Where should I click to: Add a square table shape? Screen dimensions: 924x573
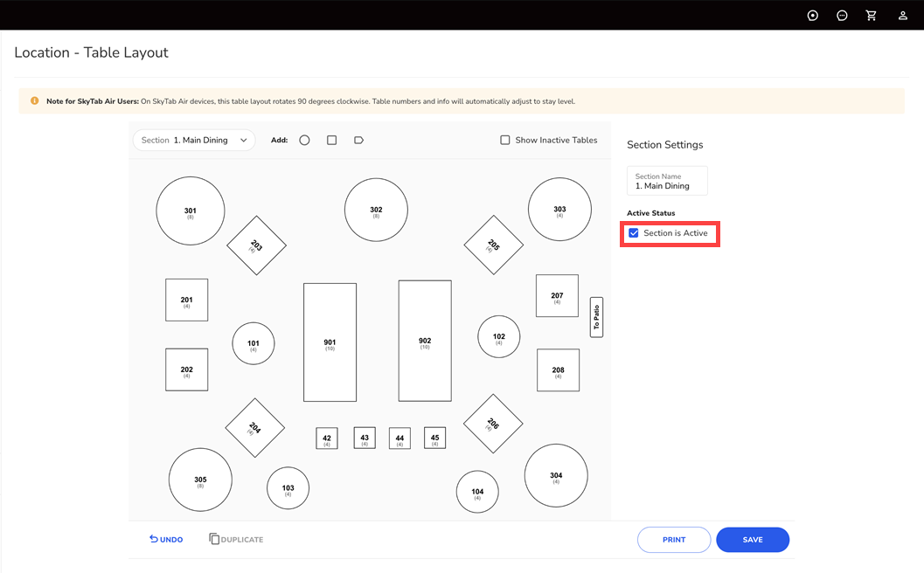pos(331,141)
